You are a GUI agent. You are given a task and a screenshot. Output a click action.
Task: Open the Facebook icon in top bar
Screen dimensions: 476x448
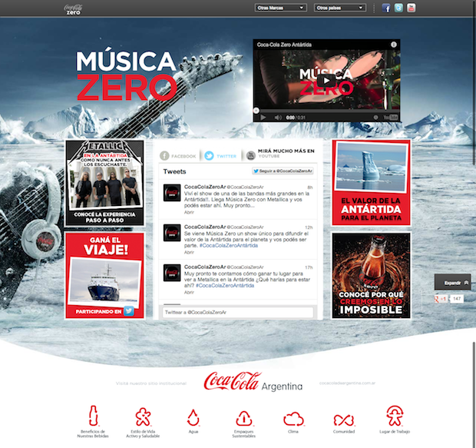(386, 8)
